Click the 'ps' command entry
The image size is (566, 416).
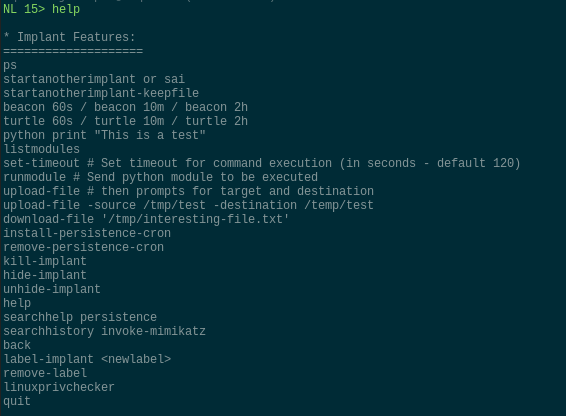[x=10, y=65]
